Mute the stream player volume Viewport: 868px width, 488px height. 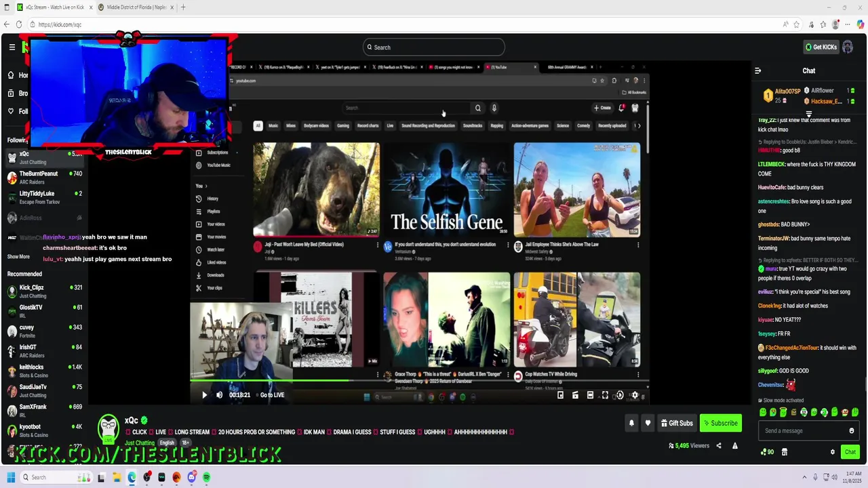219,395
